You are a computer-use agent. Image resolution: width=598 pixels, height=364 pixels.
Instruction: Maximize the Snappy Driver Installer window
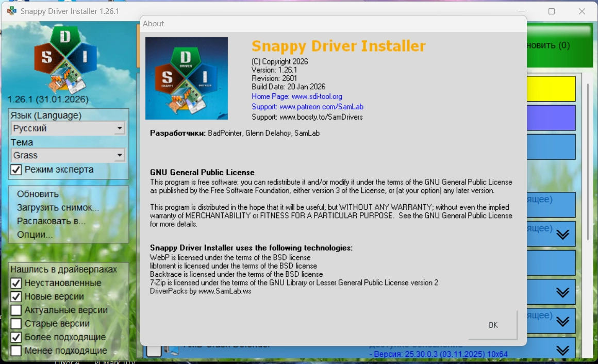[x=552, y=11]
